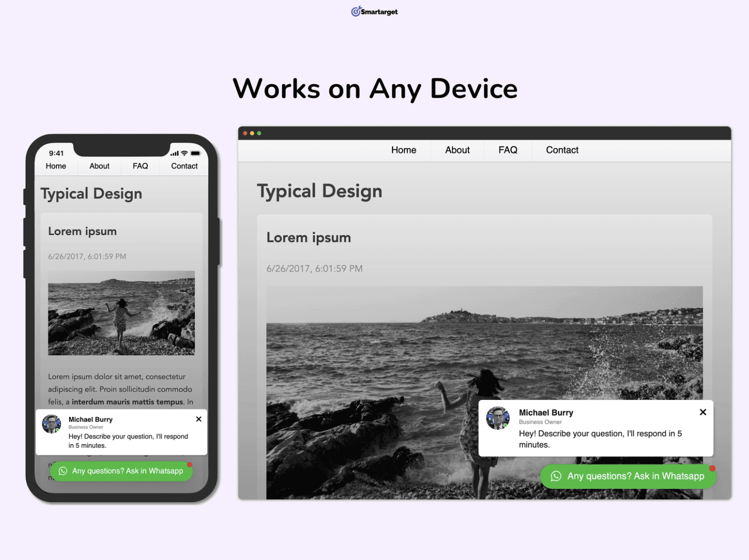Close the desktop Michael Burry chat popup

click(x=703, y=412)
